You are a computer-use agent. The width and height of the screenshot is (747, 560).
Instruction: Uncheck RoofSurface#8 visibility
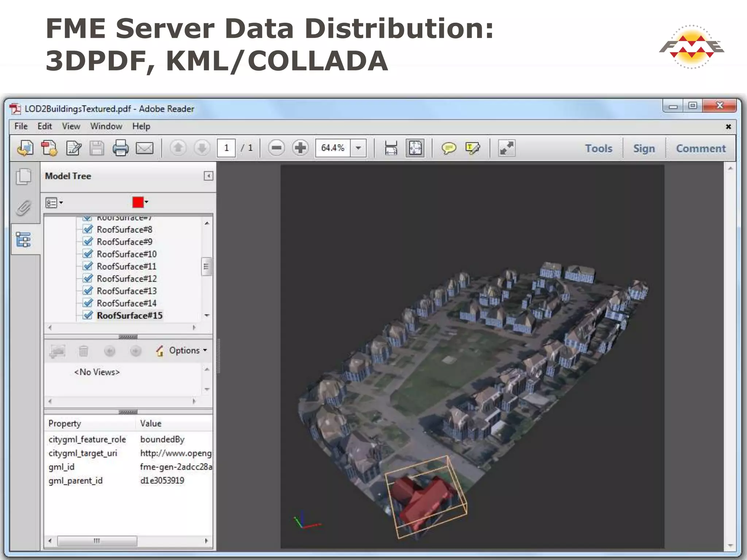[x=88, y=229]
